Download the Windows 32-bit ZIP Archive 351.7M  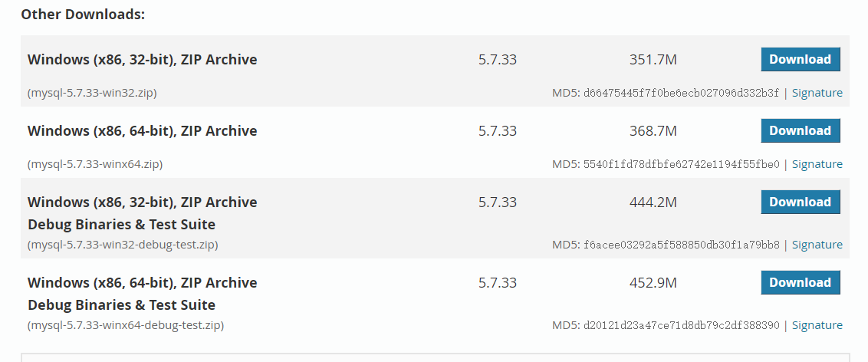point(801,59)
